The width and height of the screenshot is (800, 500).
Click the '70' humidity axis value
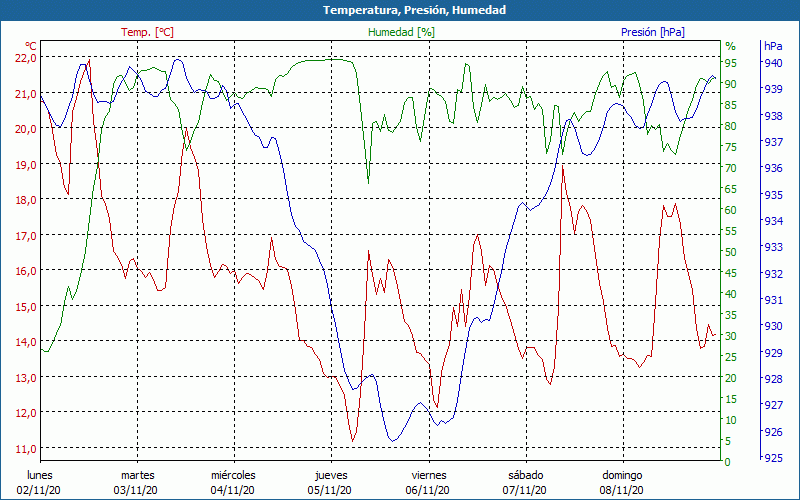pyautogui.click(x=731, y=168)
